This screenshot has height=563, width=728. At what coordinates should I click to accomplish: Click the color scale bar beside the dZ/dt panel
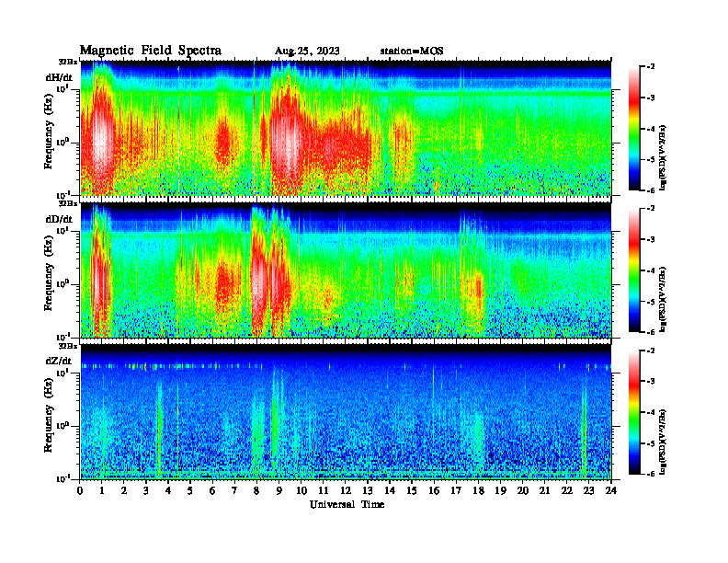point(633,412)
